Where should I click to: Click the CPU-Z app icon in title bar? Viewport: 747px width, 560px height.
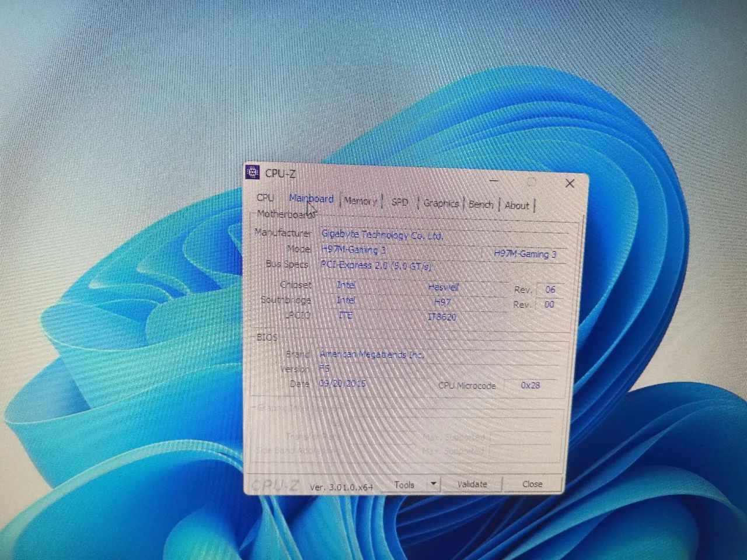point(253,172)
